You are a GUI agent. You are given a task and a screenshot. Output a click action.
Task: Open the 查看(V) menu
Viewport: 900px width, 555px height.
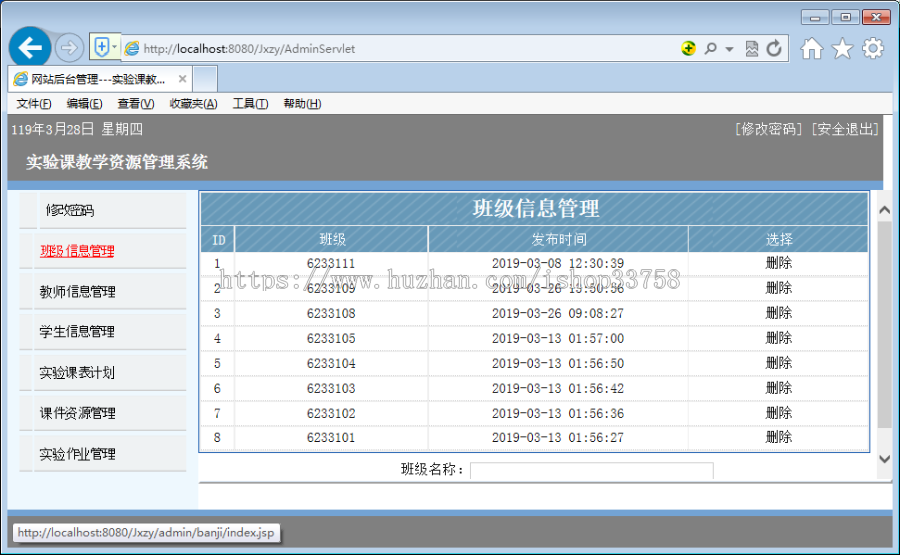click(135, 103)
